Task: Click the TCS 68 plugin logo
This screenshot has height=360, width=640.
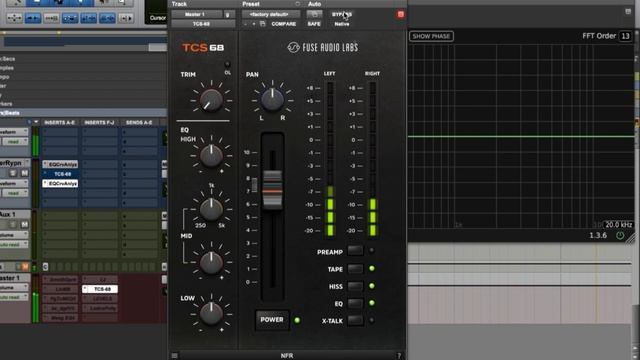Action: pyautogui.click(x=203, y=48)
